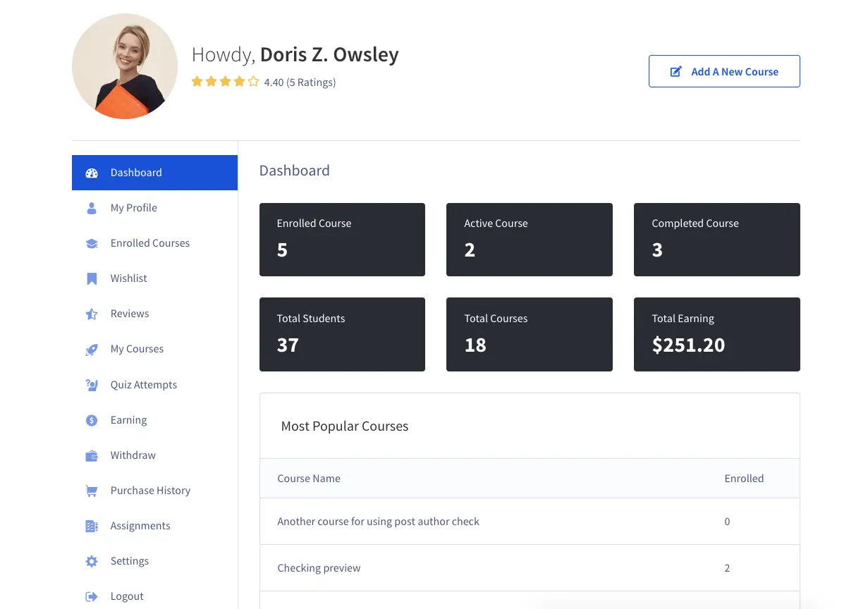Click the Reviews star icon
Viewport: 868px width, 609px height.
coord(92,314)
